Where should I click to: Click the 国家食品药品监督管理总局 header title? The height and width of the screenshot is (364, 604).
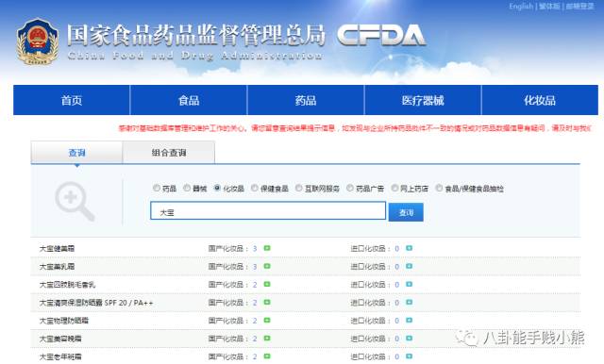(x=196, y=36)
